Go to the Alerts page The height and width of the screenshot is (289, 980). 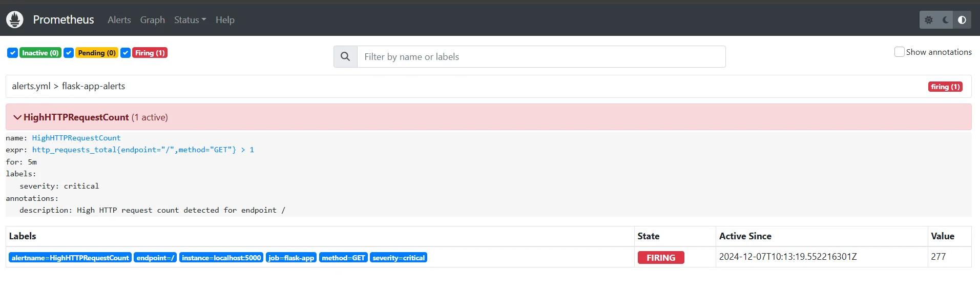click(x=119, y=20)
